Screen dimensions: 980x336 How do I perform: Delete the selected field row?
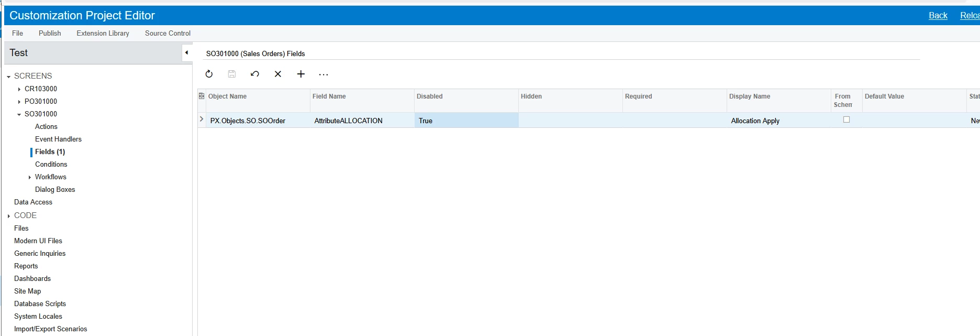click(x=278, y=74)
